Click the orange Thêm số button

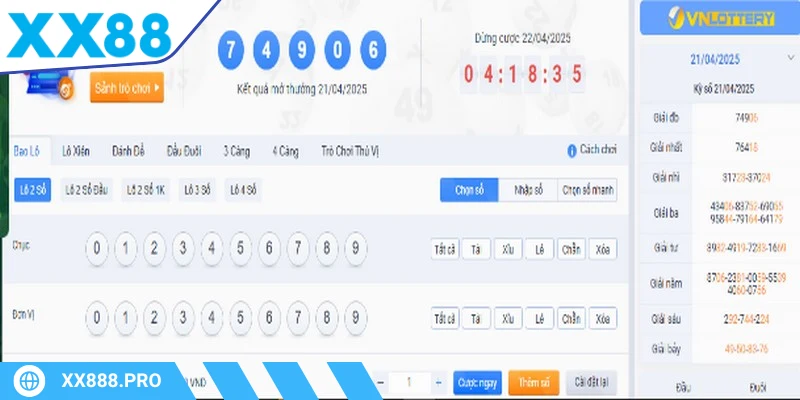533,382
